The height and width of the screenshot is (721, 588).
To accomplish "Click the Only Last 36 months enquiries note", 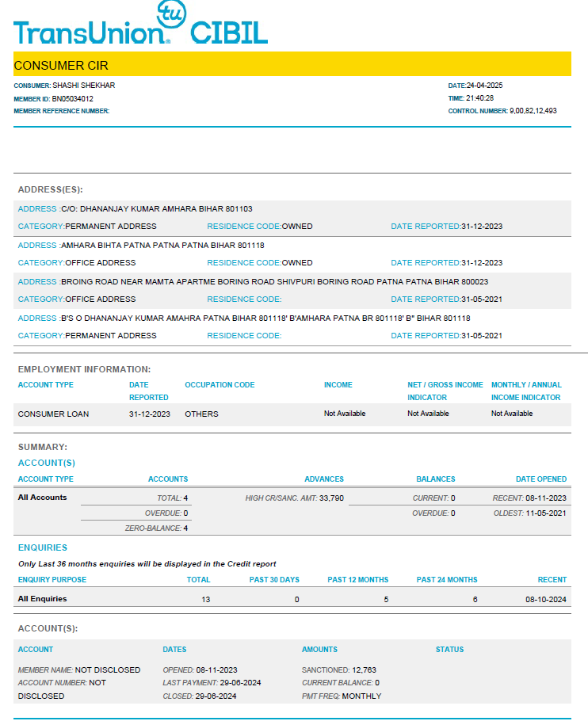I will [147, 564].
